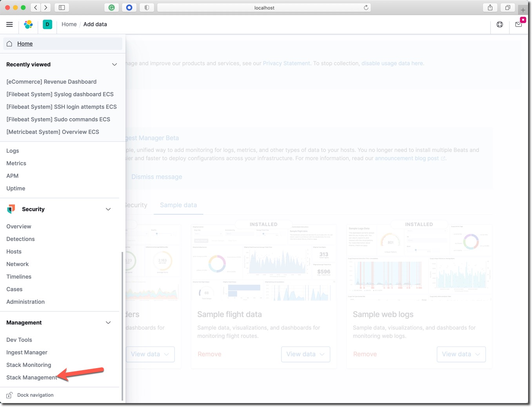Collapse the Recently viewed section
The image size is (532, 407).
tap(114, 64)
